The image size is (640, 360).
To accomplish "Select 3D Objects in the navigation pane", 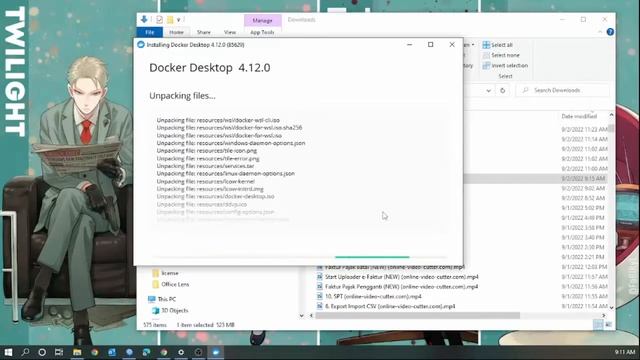I will click(175, 311).
